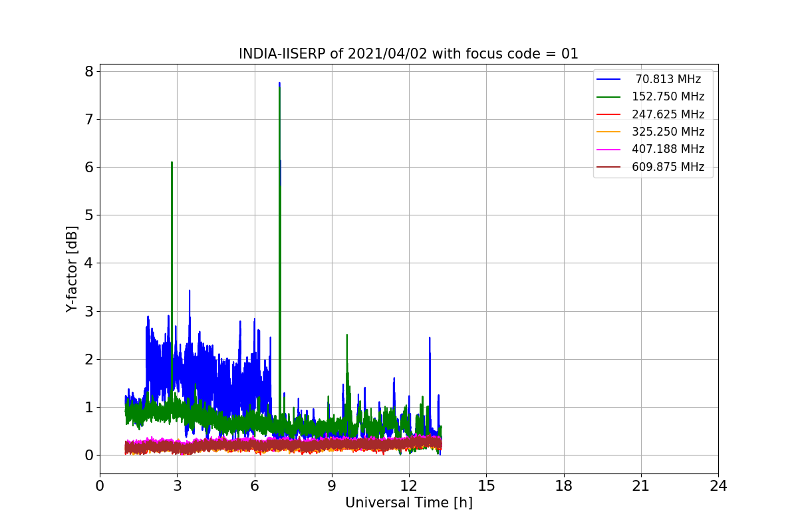Click y-axis tick label 5

click(90, 215)
